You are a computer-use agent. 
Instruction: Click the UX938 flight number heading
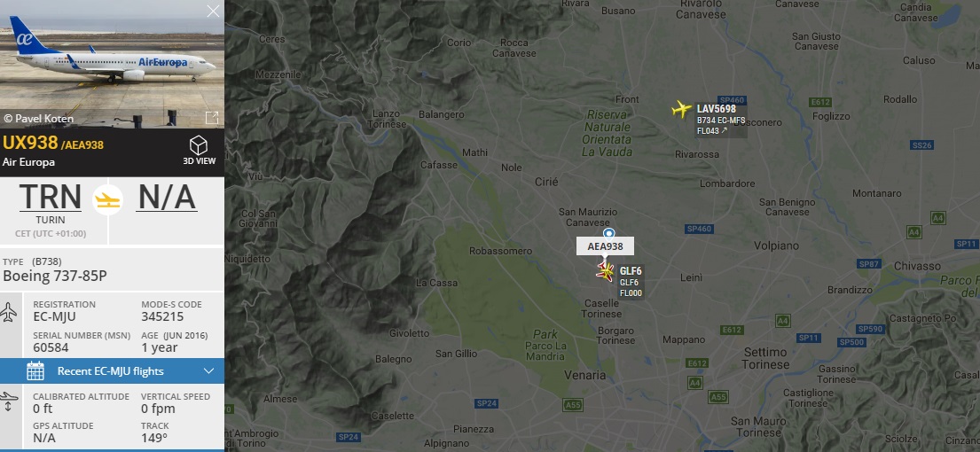pos(30,143)
